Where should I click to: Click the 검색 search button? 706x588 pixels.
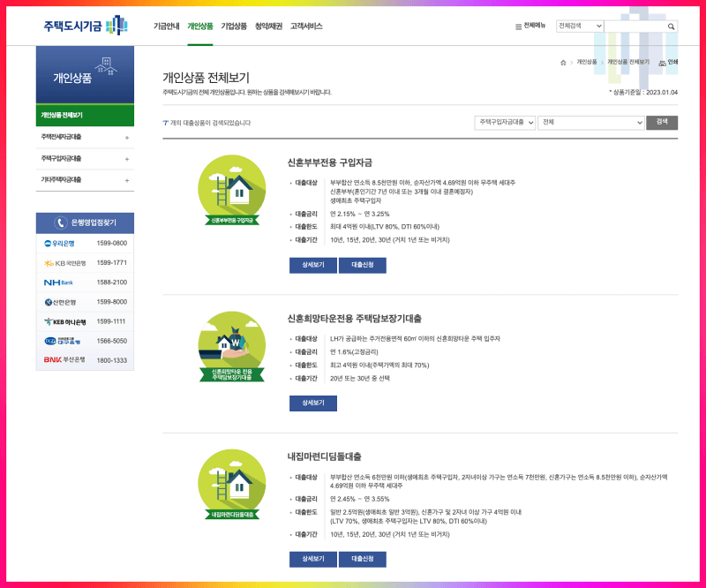[660, 121]
